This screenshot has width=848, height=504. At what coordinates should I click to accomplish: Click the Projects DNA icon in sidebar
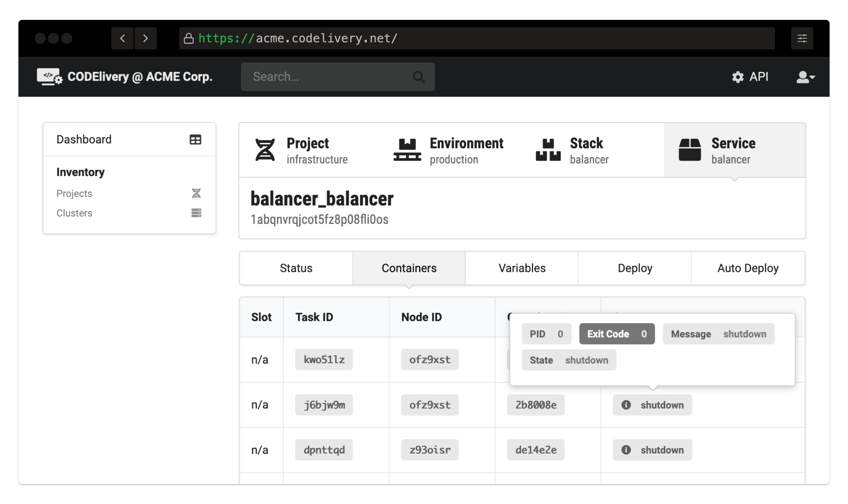pyautogui.click(x=196, y=193)
